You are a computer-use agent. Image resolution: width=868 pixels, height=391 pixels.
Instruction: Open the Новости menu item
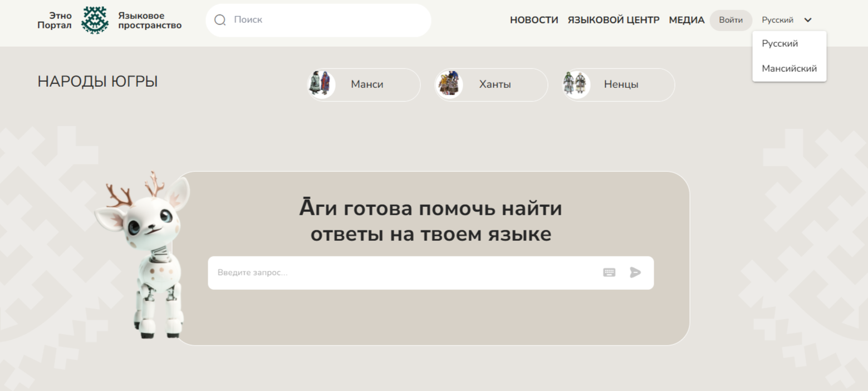coord(533,20)
